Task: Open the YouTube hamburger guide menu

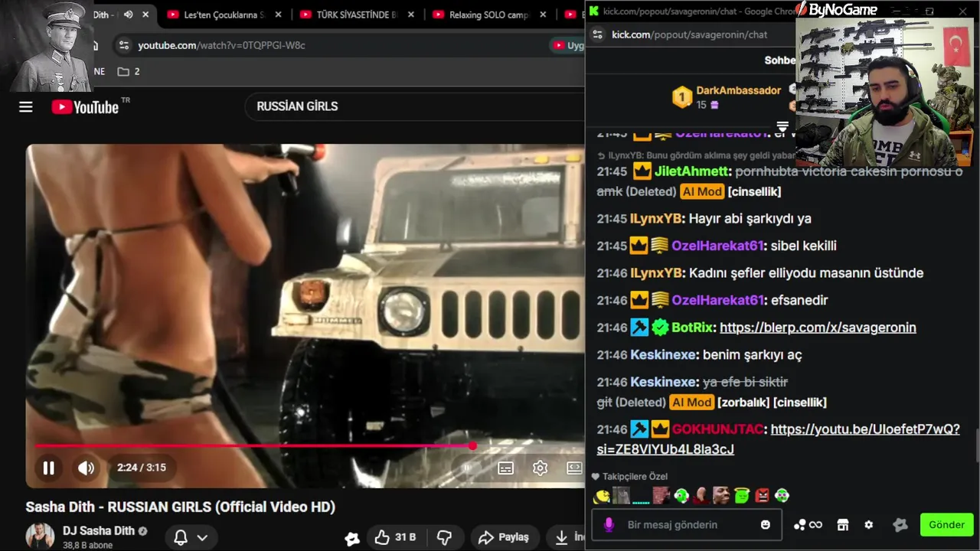Action: pos(26,107)
